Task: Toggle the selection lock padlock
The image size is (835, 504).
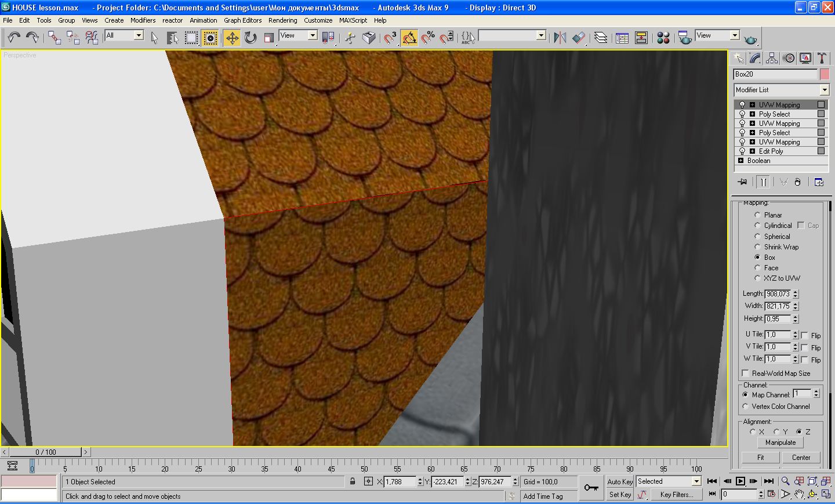Action: [x=353, y=481]
